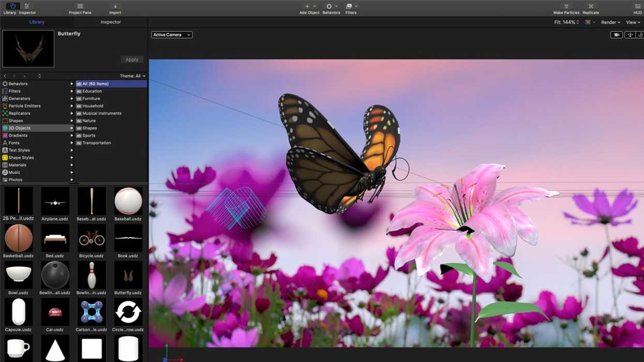This screenshot has width=644, height=362.
Task: Select the Basketball.usdz object
Action: click(19, 238)
